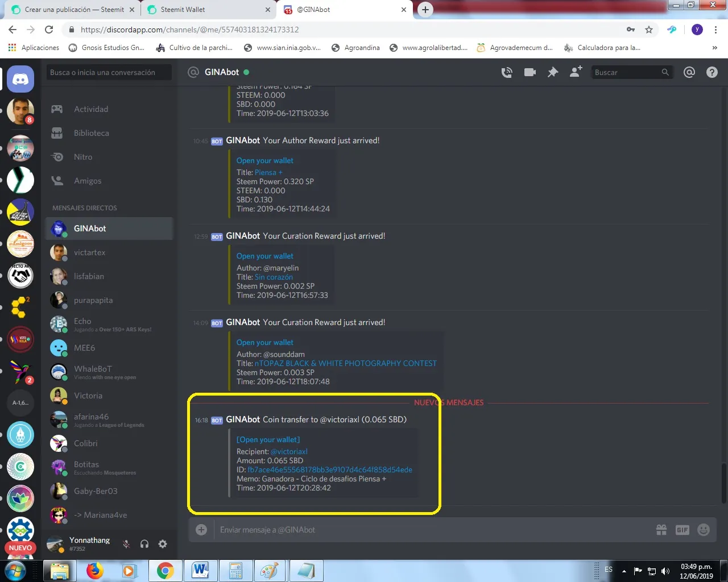Open Agroandina bookmark
Viewport: 728px width, 582px height.
[x=355, y=48]
